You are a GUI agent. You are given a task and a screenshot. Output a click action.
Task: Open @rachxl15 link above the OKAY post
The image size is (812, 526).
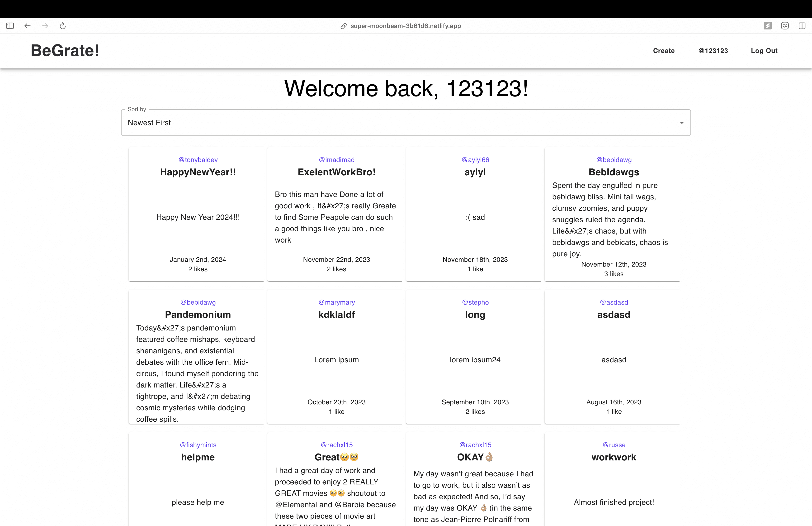pos(475,445)
